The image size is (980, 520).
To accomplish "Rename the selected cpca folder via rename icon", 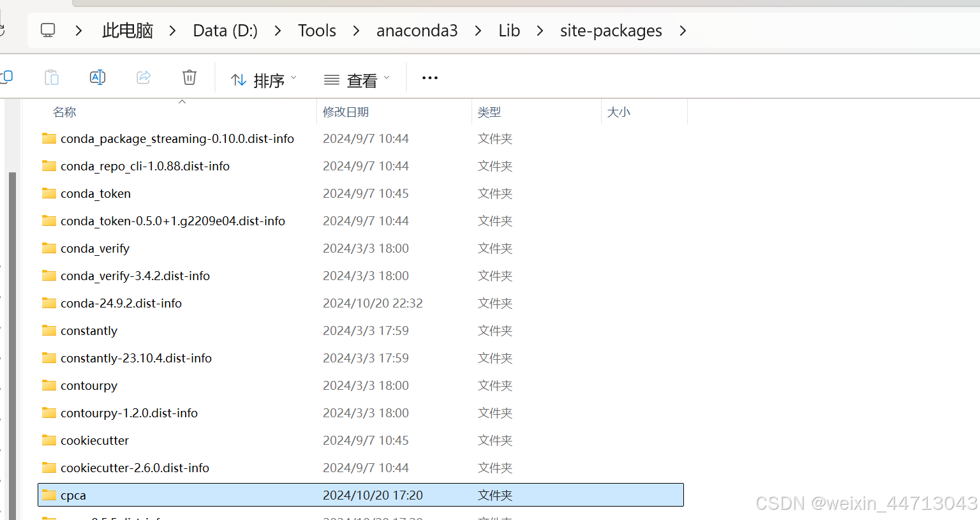I will click(98, 77).
